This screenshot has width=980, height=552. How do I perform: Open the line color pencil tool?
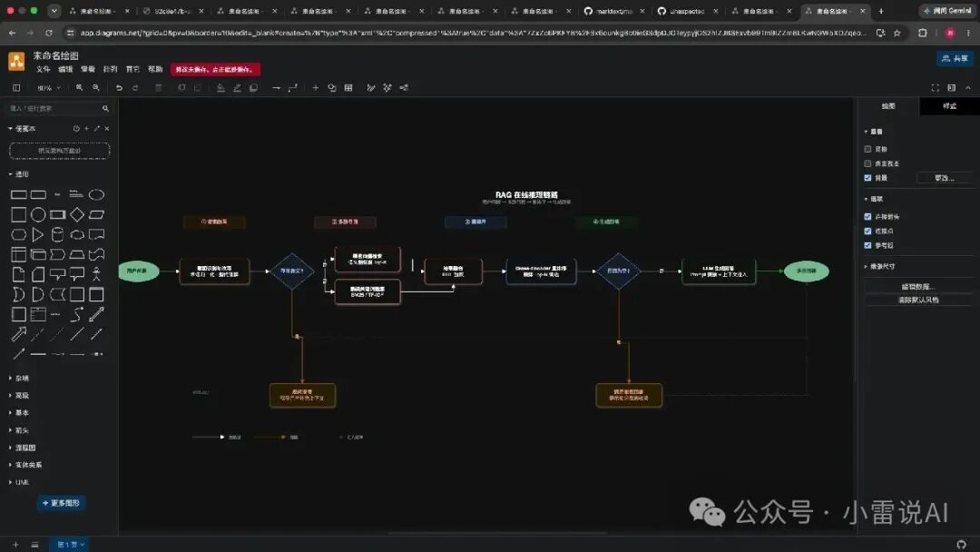click(x=237, y=88)
